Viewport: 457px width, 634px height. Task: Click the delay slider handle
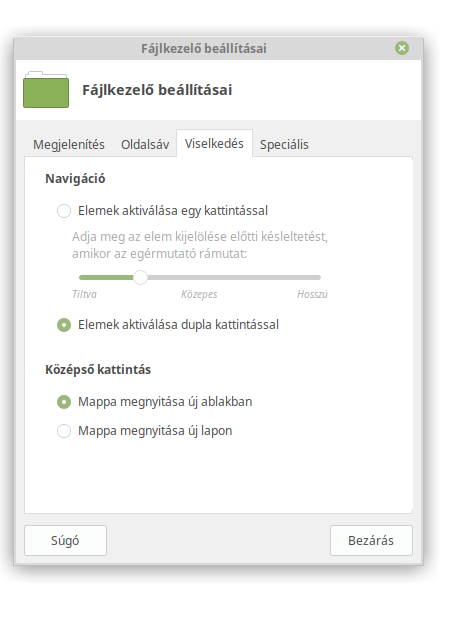(x=140, y=277)
